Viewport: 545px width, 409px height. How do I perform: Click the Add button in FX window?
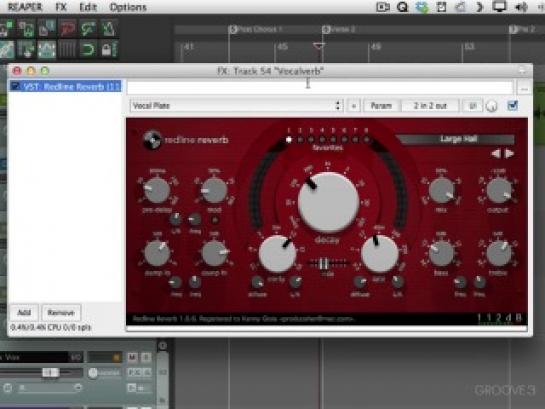[24, 312]
